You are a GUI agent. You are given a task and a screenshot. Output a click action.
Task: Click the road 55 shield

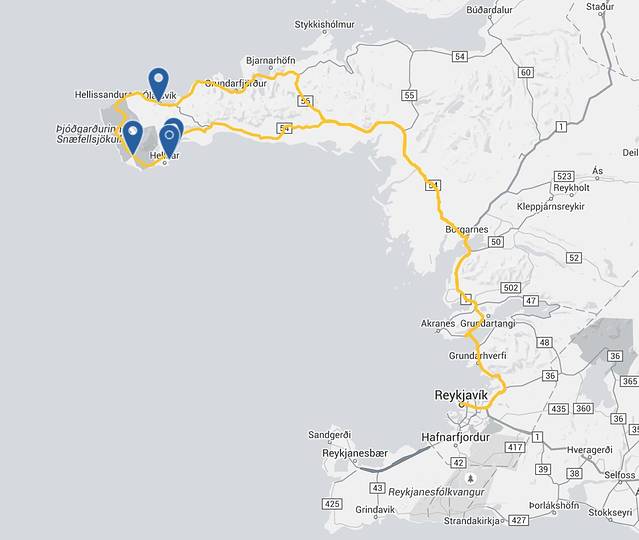[x=409, y=95]
